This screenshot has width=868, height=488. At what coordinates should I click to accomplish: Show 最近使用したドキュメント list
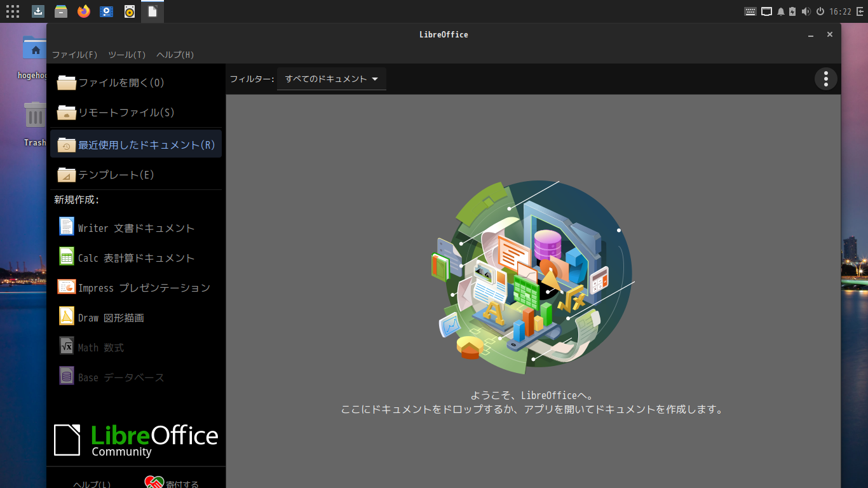pyautogui.click(x=133, y=144)
